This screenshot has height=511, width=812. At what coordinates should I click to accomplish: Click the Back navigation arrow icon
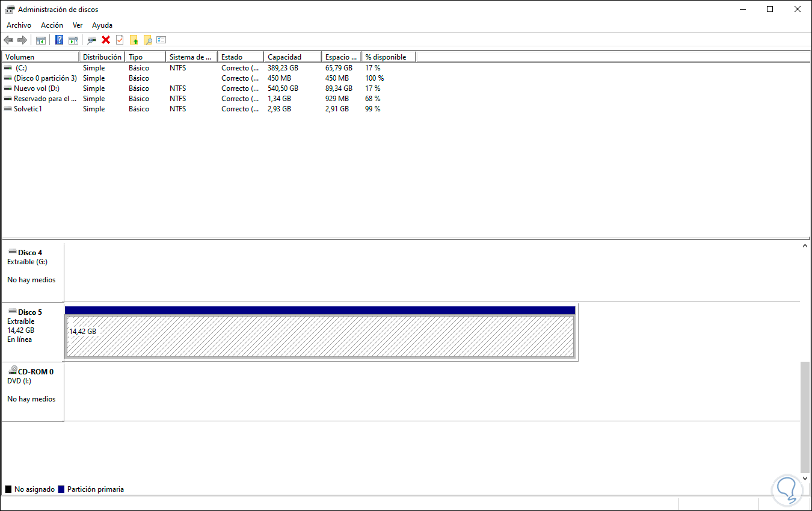click(x=8, y=40)
